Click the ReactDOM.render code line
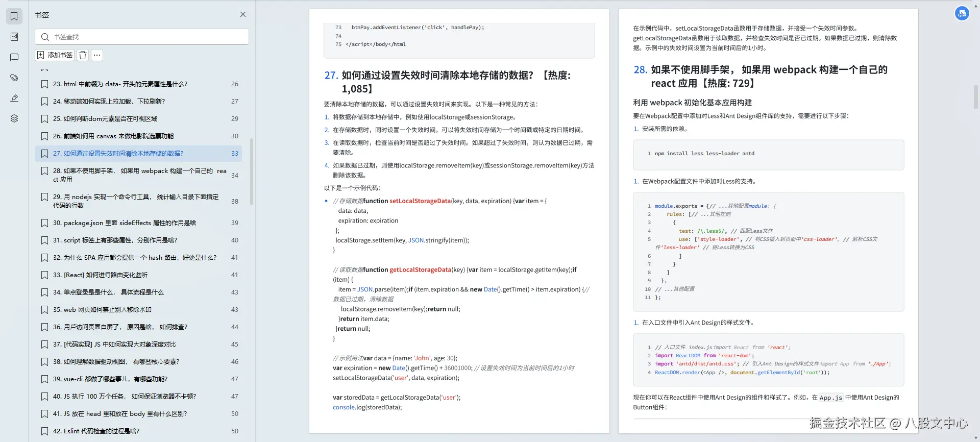 pos(742,373)
